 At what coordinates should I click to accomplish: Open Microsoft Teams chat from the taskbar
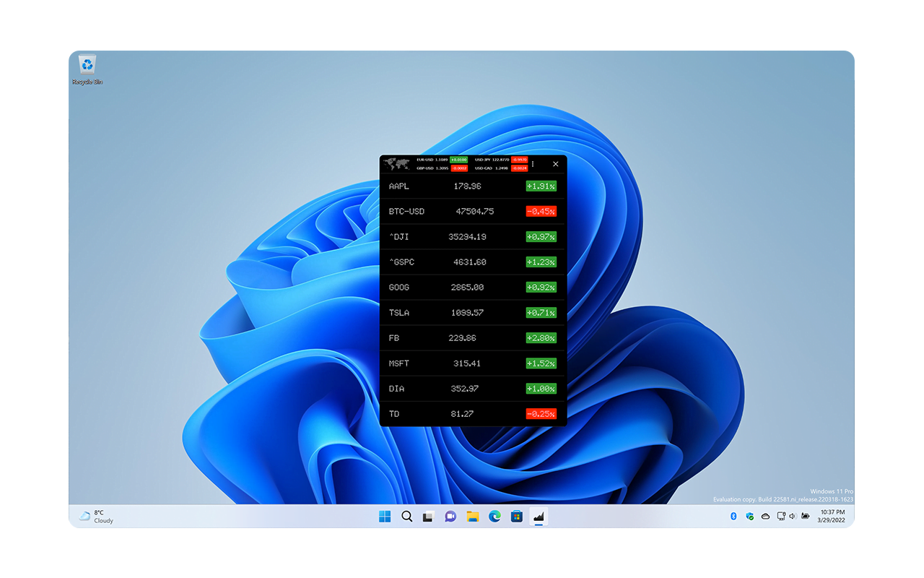pyautogui.click(x=450, y=516)
